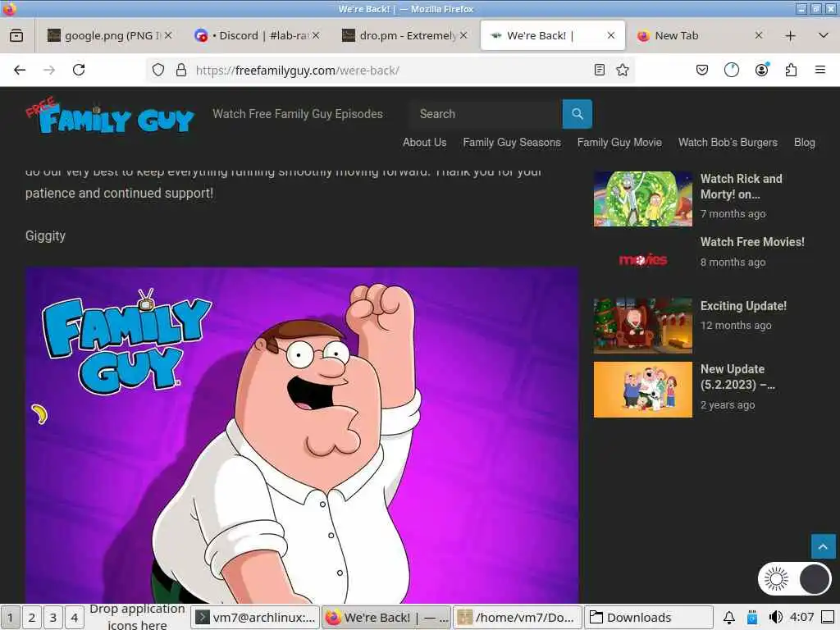Click the Rick and Morty thumbnail image

coord(643,199)
